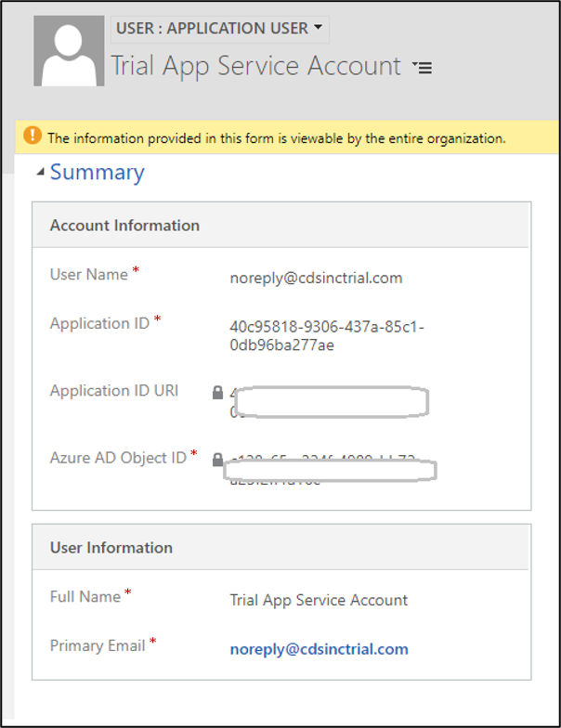Image resolution: width=561 pixels, height=728 pixels.
Task: Click lock icon beside Application ID URI
Action: coord(217,393)
